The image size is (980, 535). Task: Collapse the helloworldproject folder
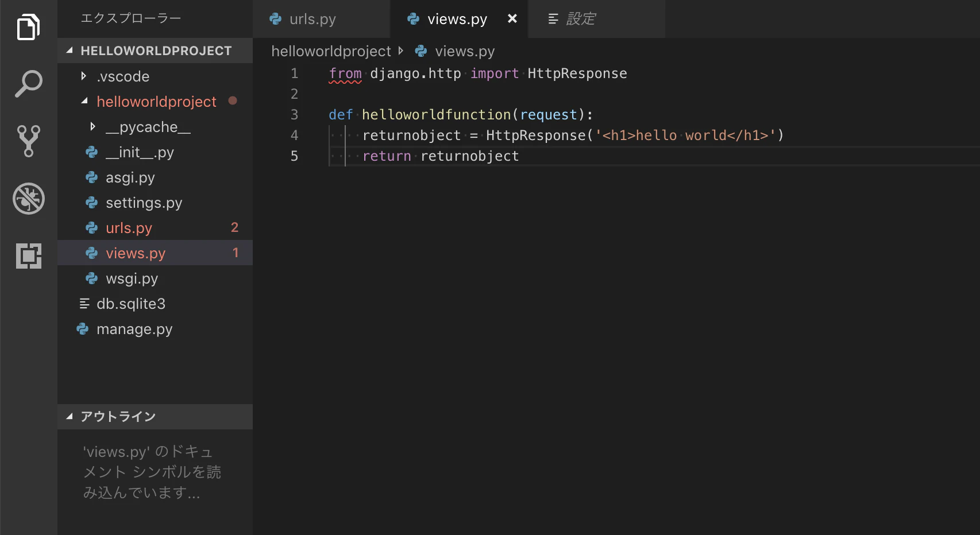(84, 101)
